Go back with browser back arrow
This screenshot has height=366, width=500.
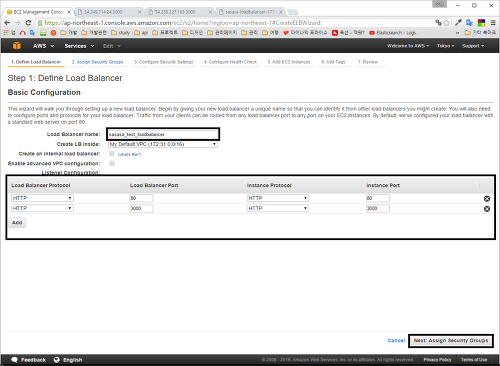point(7,23)
